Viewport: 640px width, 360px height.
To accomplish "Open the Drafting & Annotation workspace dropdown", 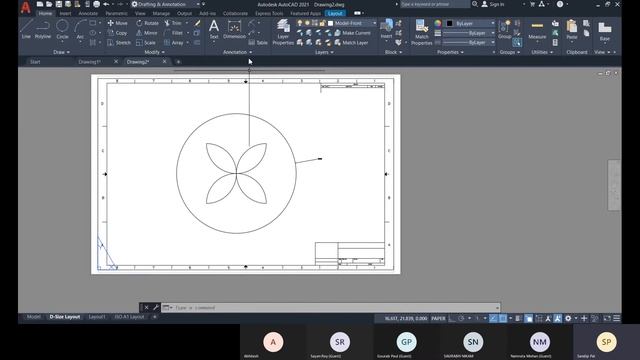I will pos(167,4).
